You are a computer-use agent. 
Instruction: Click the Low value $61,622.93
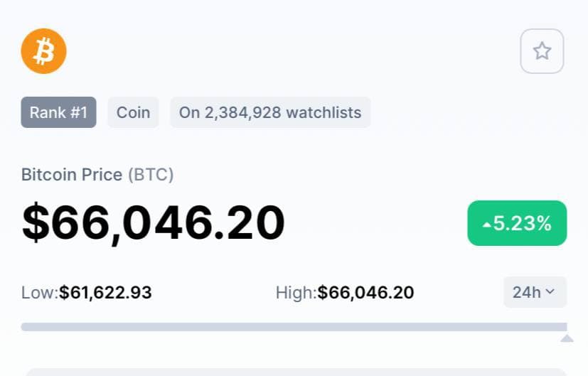(x=105, y=292)
